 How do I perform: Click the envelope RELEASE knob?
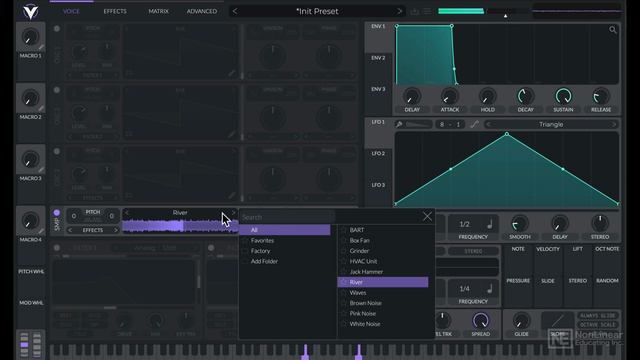coord(601,97)
